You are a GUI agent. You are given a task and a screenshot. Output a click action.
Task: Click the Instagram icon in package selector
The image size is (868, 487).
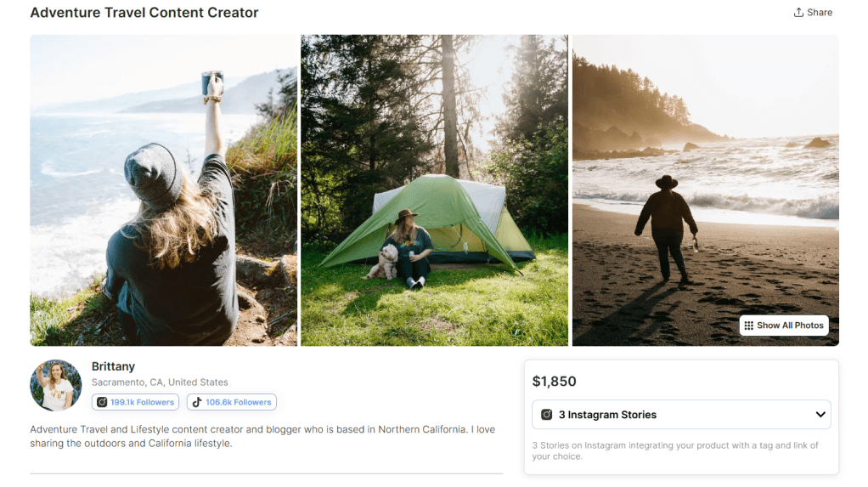(545, 415)
